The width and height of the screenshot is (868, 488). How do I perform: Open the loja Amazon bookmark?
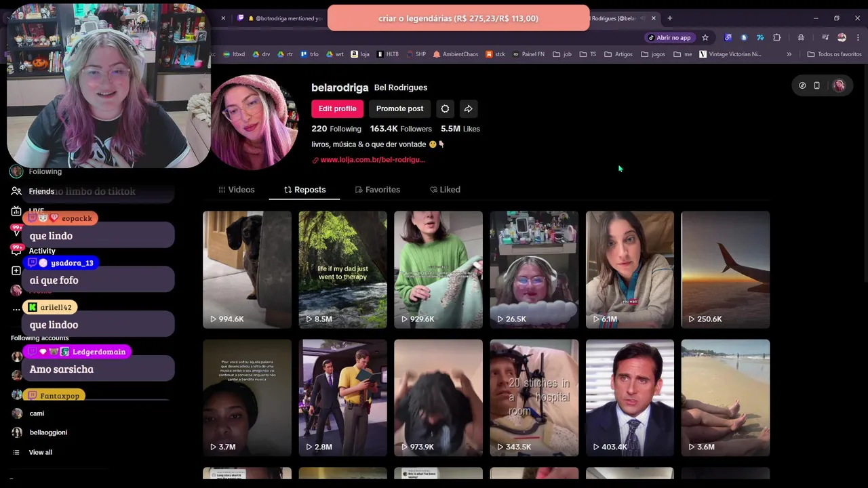click(x=360, y=54)
